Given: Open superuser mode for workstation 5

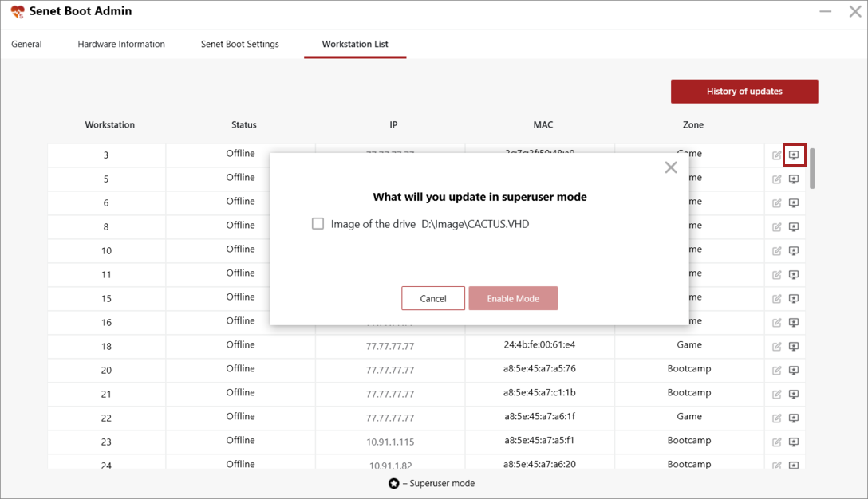Looking at the screenshot, I should tap(794, 179).
